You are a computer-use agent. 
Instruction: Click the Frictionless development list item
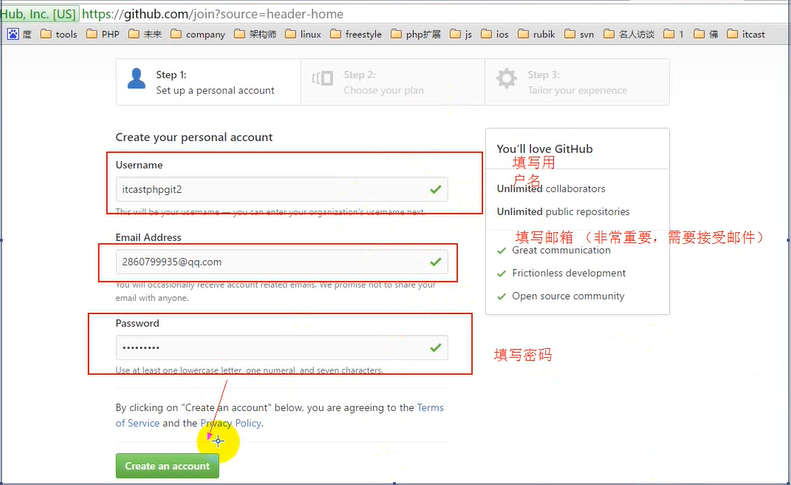click(561, 273)
